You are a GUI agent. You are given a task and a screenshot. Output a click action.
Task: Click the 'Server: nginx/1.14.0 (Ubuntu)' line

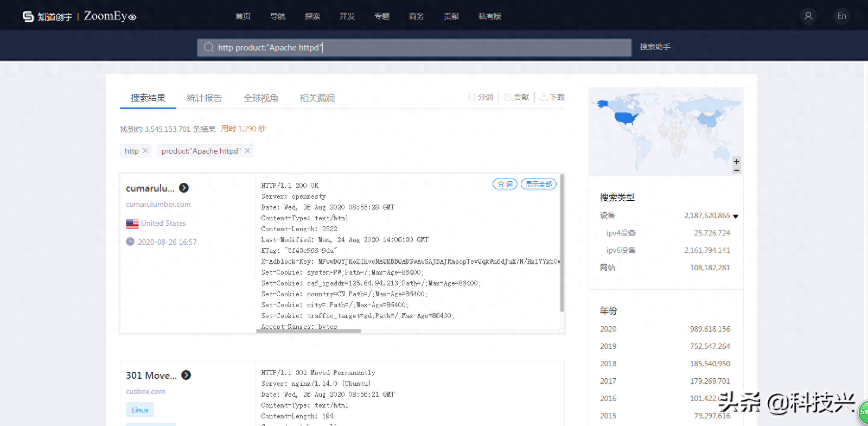tap(316, 384)
